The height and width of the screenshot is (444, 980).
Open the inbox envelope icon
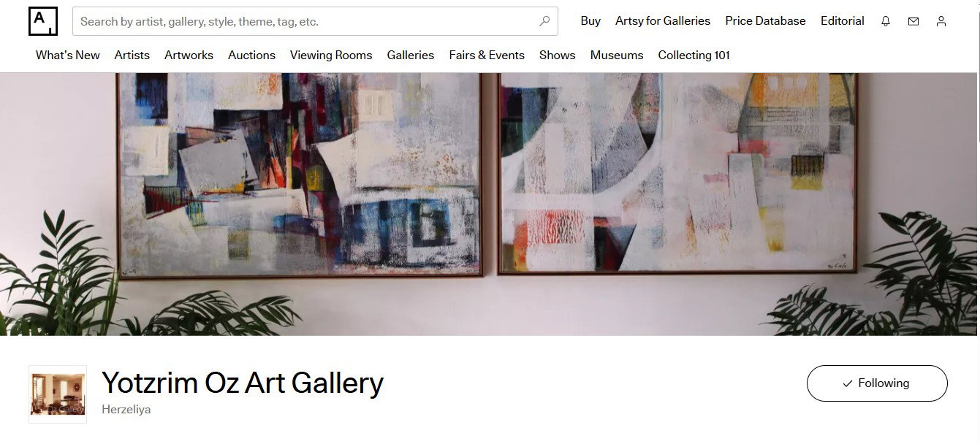pyautogui.click(x=913, y=21)
